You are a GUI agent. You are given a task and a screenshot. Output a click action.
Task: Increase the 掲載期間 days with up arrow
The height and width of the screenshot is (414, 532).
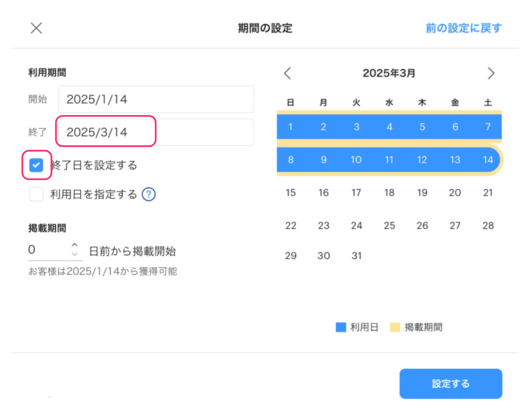point(75,245)
